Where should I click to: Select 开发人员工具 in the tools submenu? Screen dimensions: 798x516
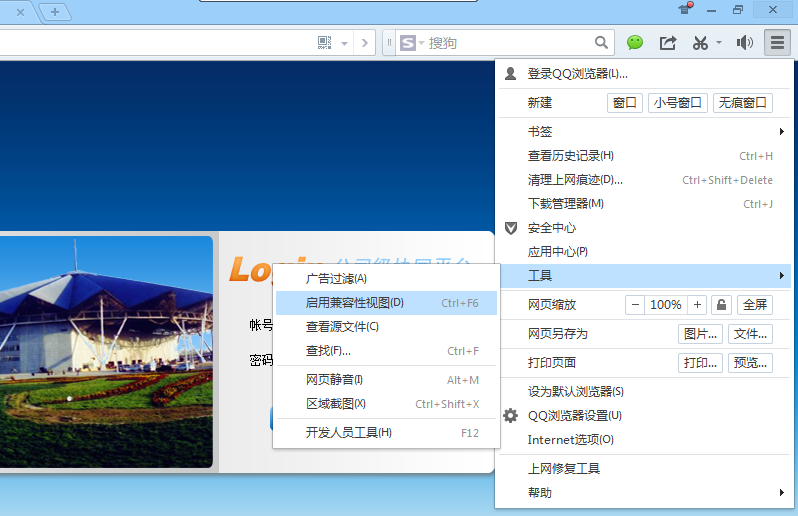point(348,433)
